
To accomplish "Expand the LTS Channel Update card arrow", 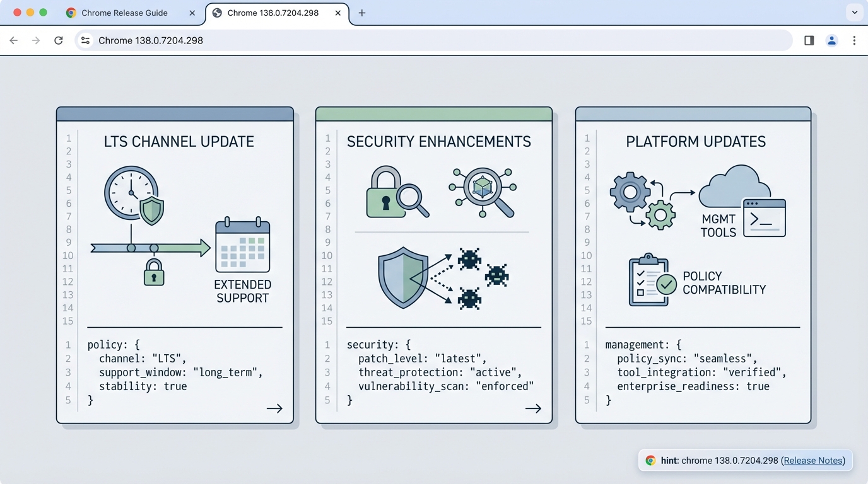I will pos(274,408).
